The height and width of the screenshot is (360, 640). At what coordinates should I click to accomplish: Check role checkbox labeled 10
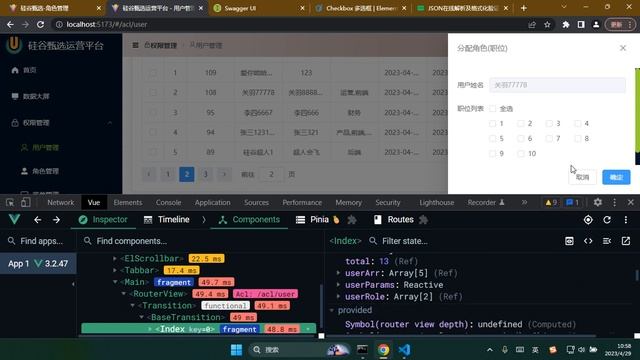521,153
